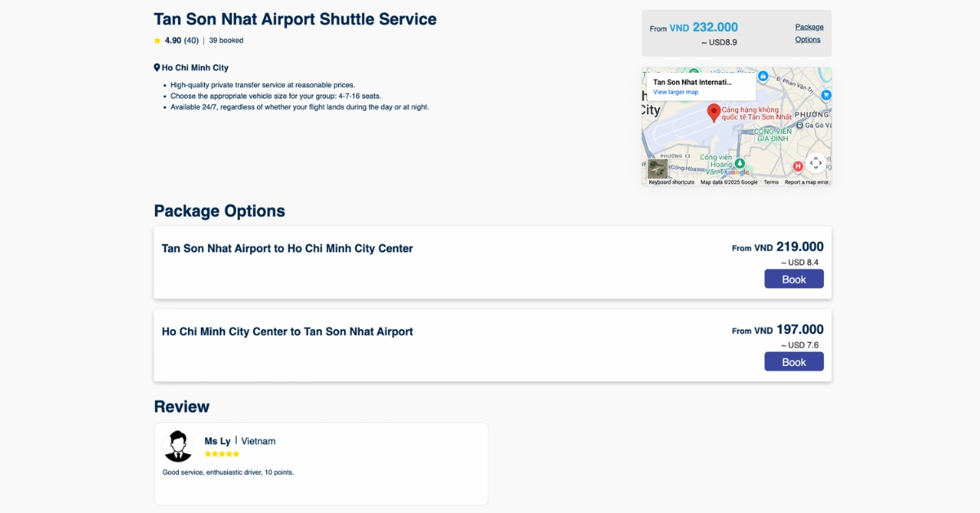980x513 pixels.
Task: Click the green bell marker near Công viên Hoàng Văn Thụ
Action: click(740, 163)
